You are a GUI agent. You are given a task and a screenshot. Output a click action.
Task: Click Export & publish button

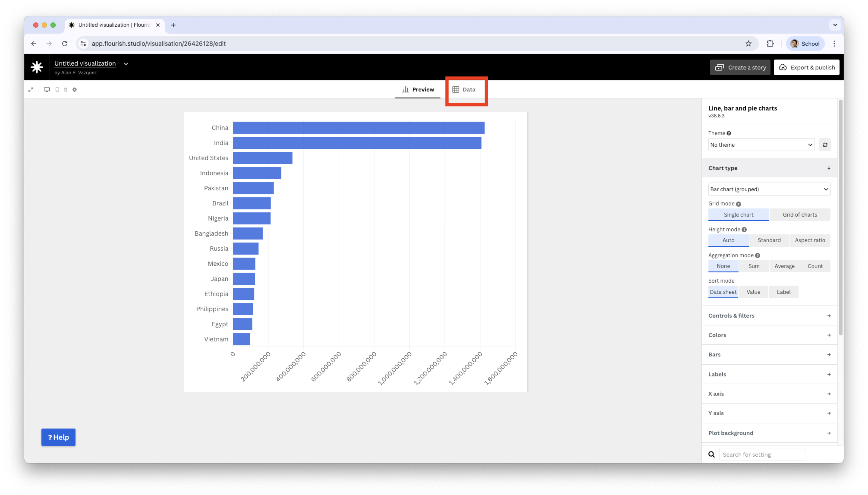(x=807, y=67)
